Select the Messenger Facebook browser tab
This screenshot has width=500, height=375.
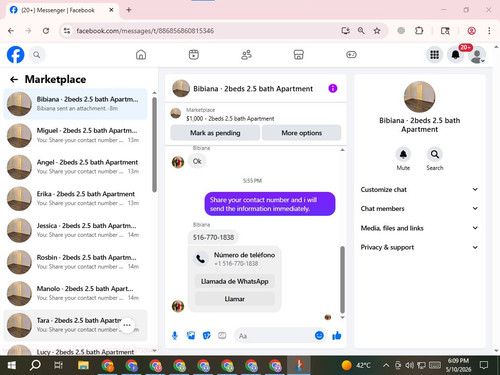pyautogui.click(x=62, y=10)
